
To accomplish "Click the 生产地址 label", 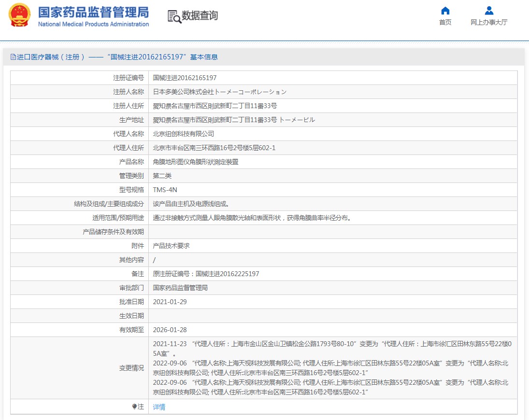I will 131,120.
